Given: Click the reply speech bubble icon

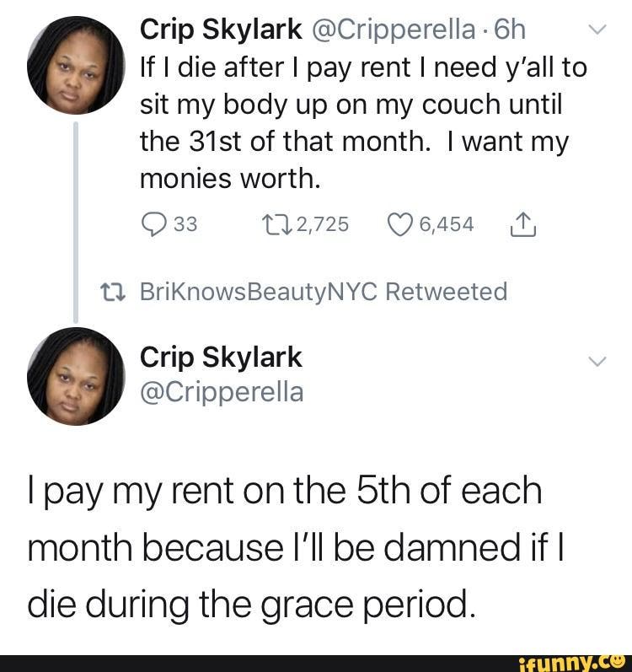Looking at the screenshot, I should pos(154,225).
